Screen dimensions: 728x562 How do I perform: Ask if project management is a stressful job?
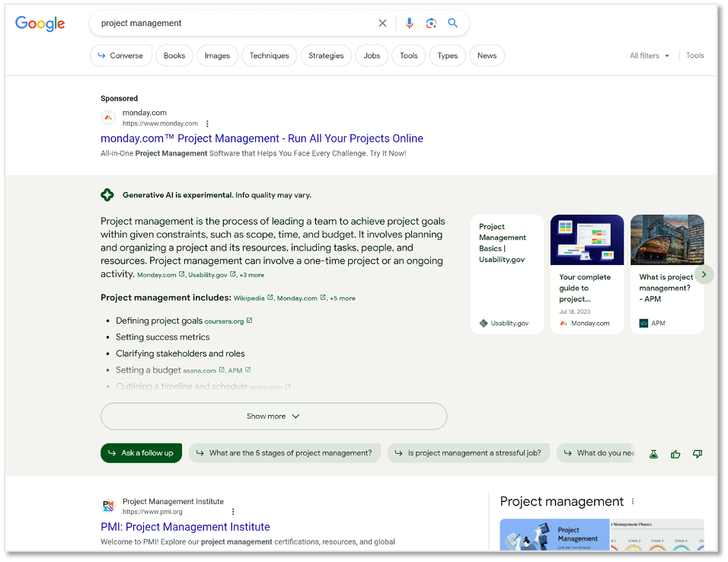[468, 453]
